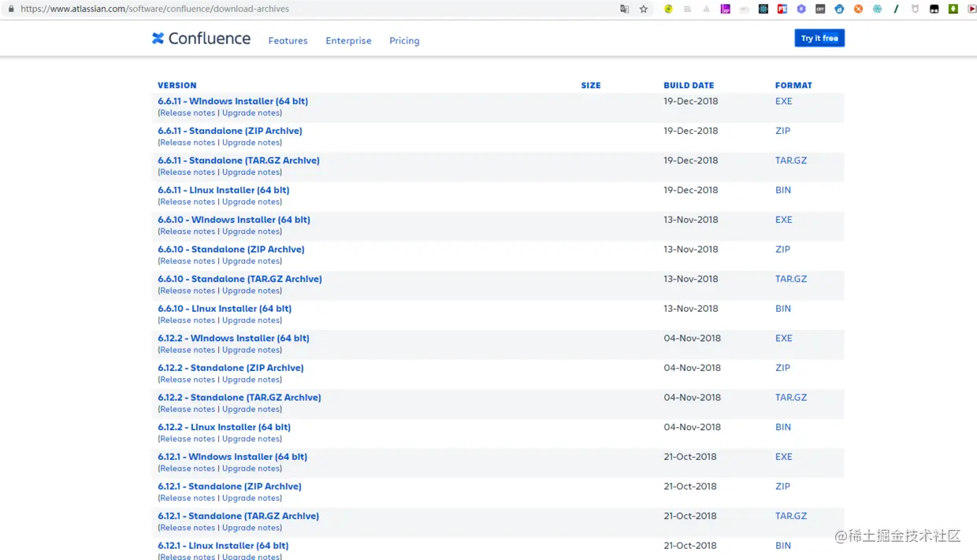This screenshot has height=560, width=977.
Task: Download 6.12.2 Standalone (TAR.GZ Archive)
Action: pyautogui.click(x=240, y=398)
